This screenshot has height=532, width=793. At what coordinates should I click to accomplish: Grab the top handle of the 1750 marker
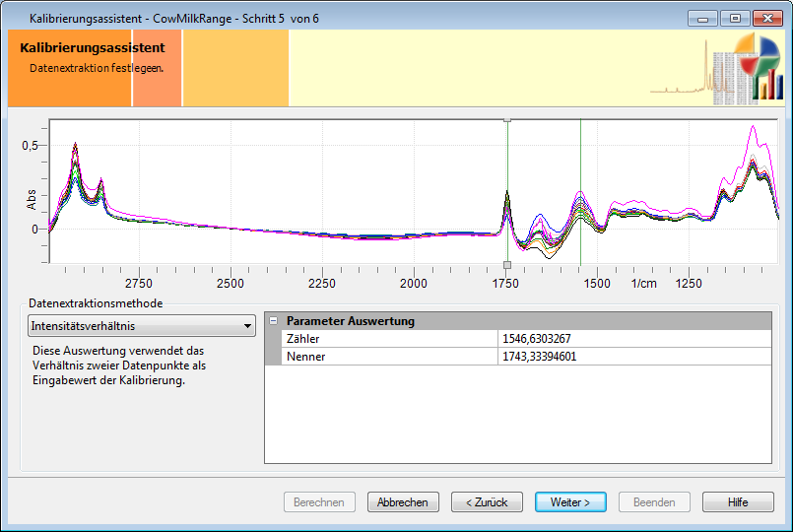[507, 119]
